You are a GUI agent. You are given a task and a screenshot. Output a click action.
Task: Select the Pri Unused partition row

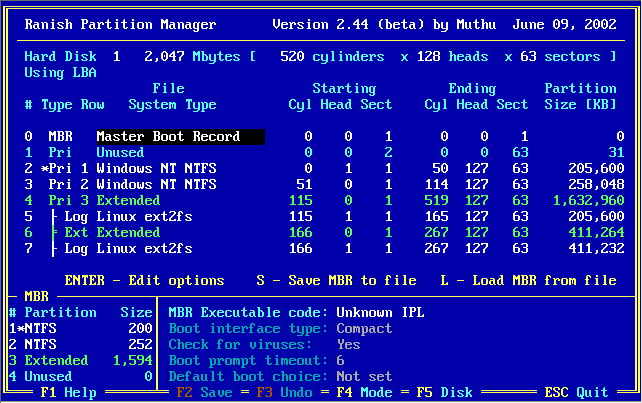pyautogui.click(x=324, y=152)
